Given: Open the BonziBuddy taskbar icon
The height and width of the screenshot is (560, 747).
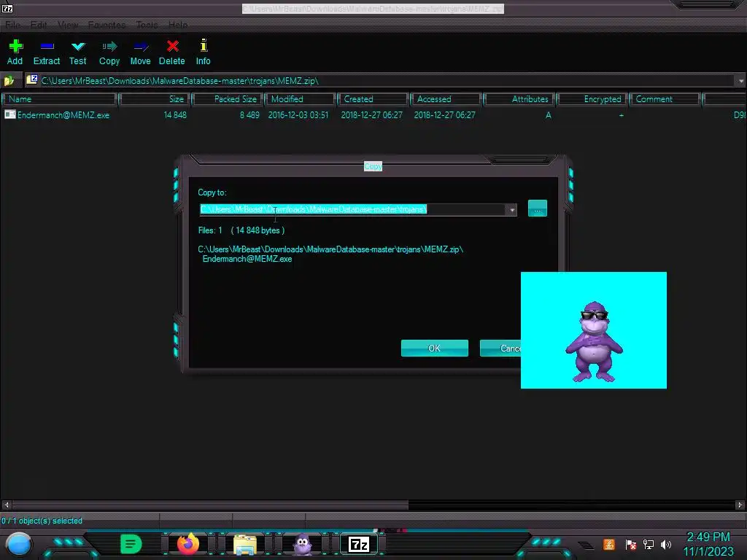Looking at the screenshot, I should (303, 545).
